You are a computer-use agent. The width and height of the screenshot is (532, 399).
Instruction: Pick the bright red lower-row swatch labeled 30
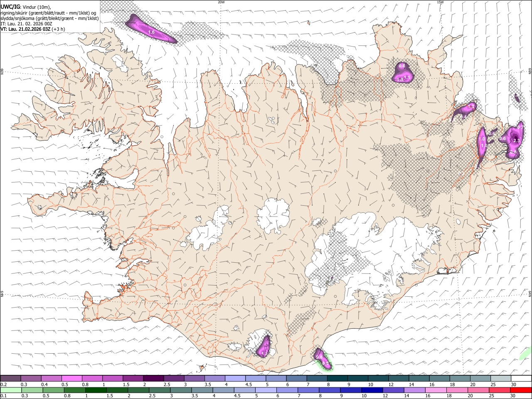(520, 390)
